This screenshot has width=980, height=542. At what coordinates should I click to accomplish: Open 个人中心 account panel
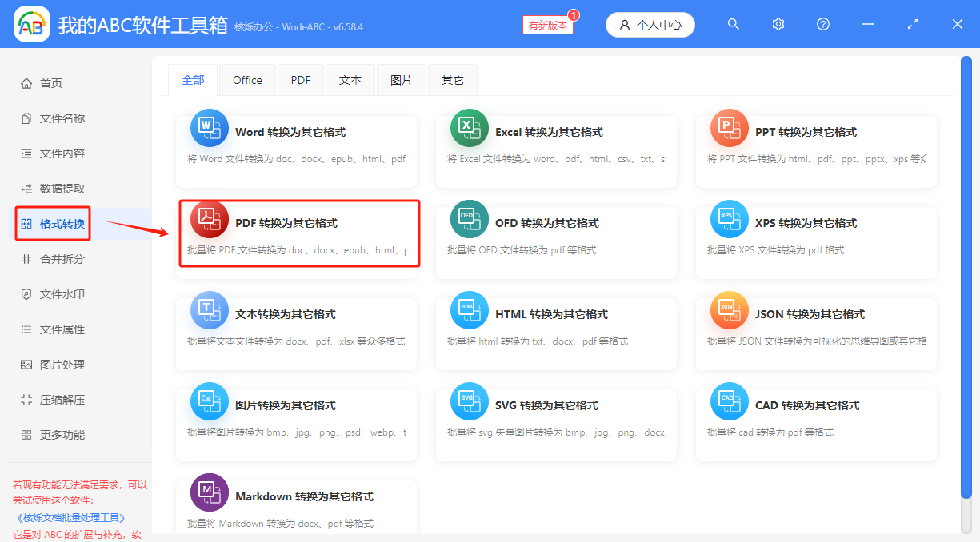(x=650, y=24)
